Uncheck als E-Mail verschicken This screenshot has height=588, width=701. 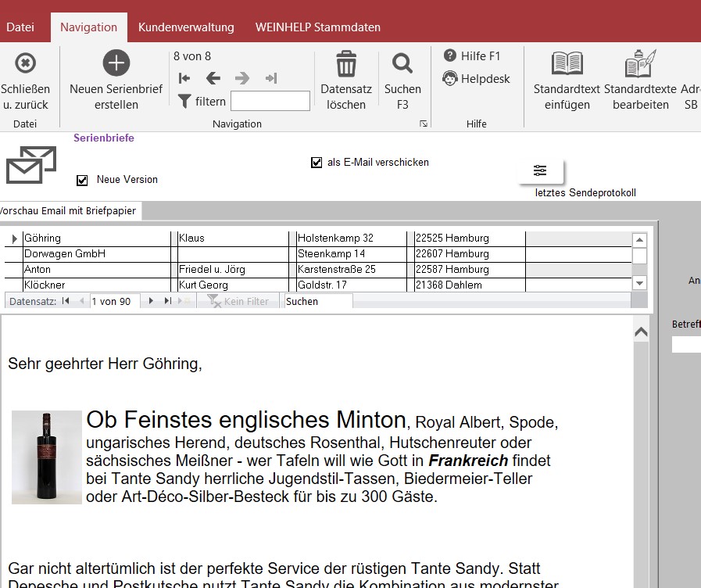317,163
